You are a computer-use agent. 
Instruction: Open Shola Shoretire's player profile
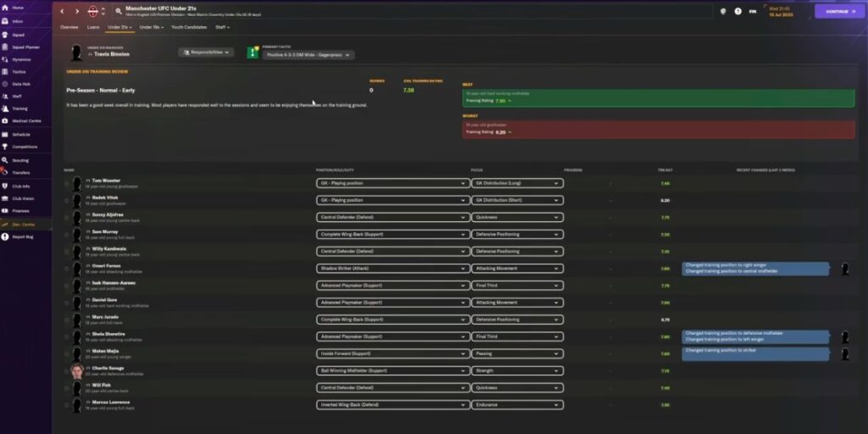point(108,334)
